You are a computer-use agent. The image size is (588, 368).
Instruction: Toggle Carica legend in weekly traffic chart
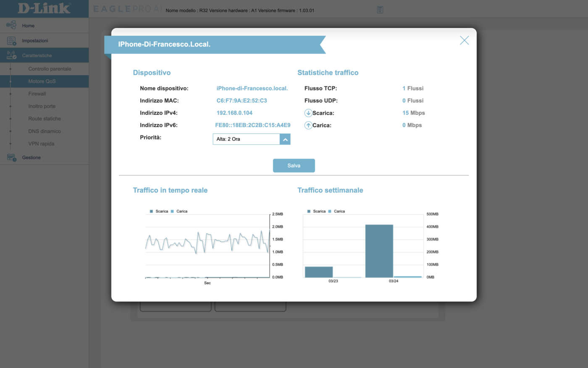[336, 211]
